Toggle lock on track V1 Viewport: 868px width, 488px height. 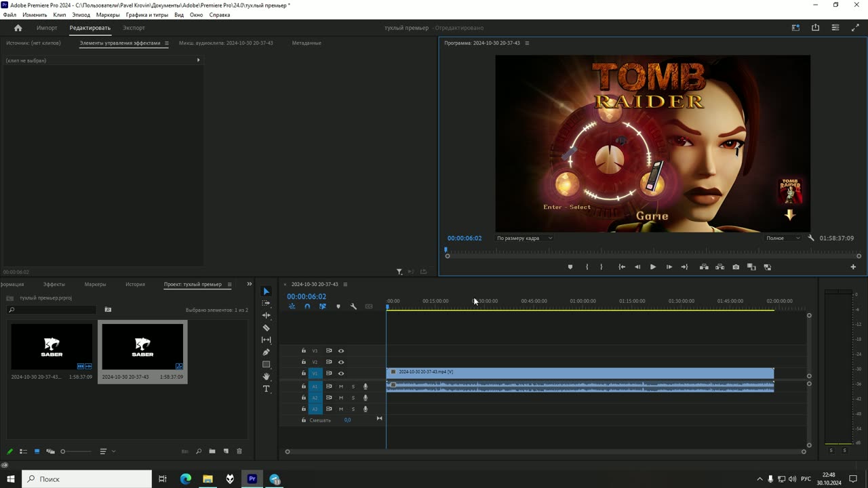click(304, 373)
